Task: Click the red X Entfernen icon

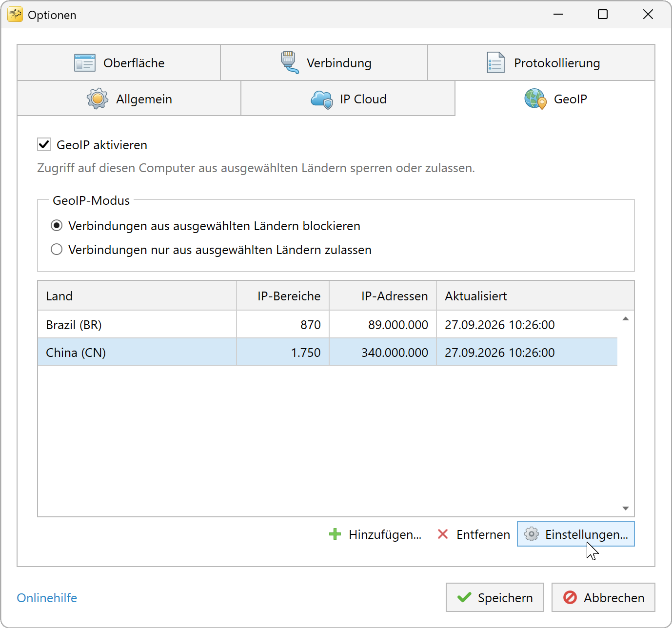Action: click(443, 534)
